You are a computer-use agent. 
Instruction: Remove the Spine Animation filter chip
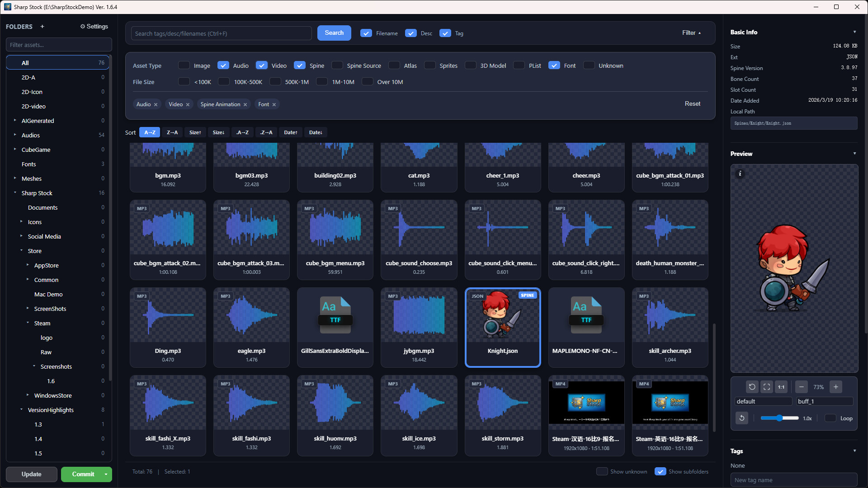pyautogui.click(x=245, y=105)
